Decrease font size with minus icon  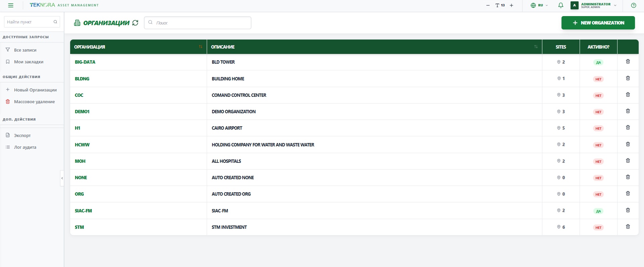(488, 5)
